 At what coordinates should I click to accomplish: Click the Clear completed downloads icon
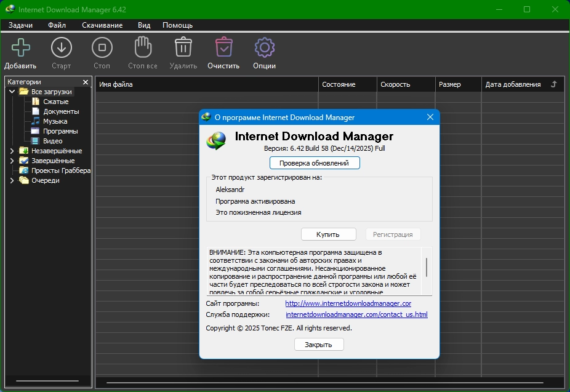(x=223, y=48)
